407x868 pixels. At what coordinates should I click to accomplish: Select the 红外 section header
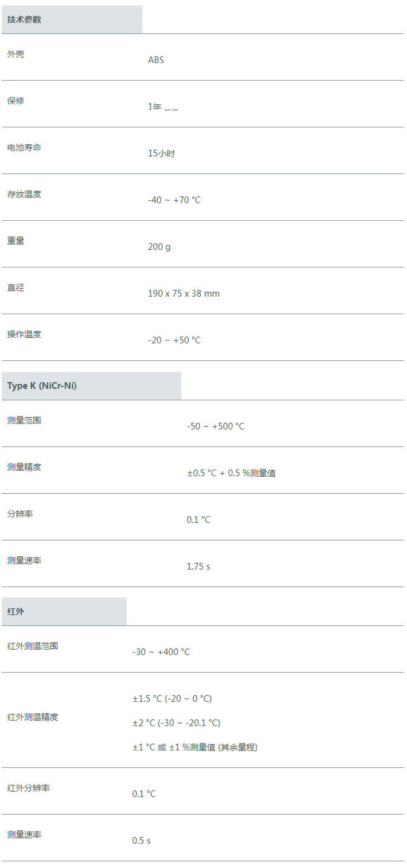coord(64,611)
